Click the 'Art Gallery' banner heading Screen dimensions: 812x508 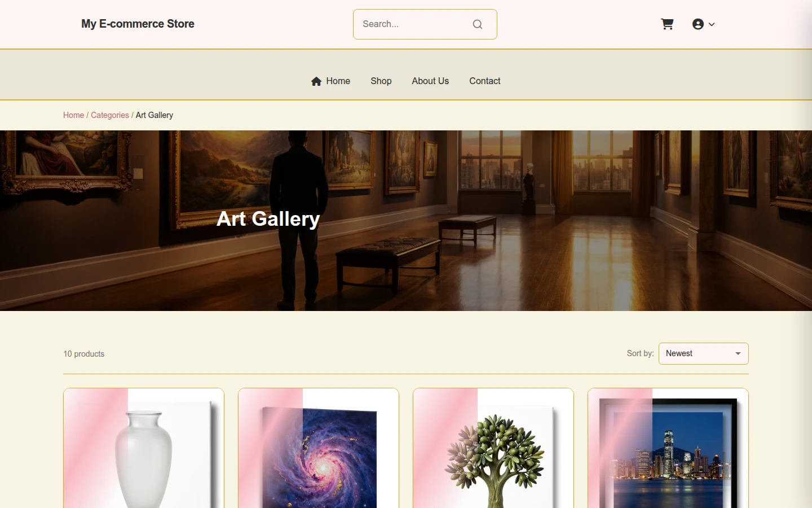(x=268, y=219)
